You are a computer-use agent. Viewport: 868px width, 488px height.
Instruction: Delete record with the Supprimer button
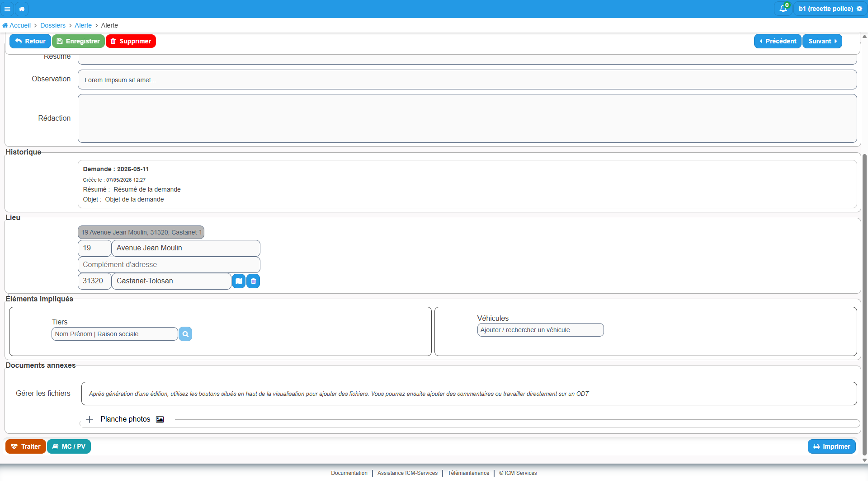pos(131,41)
